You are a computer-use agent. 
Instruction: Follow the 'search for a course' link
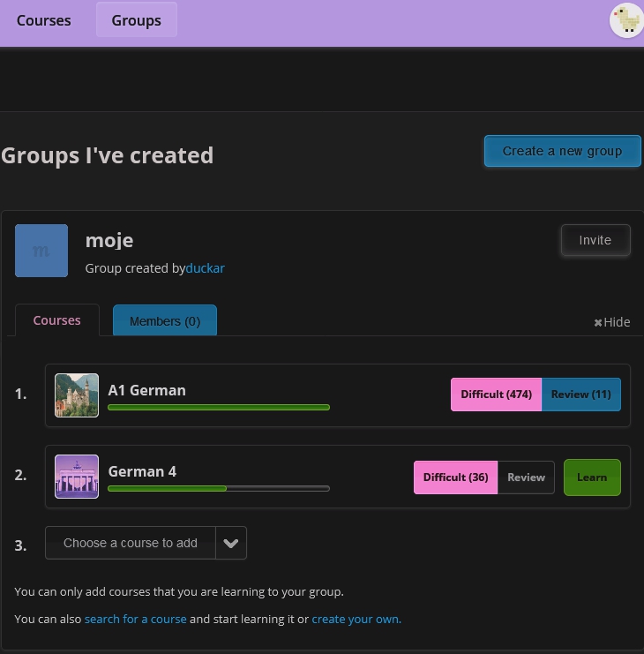point(135,619)
